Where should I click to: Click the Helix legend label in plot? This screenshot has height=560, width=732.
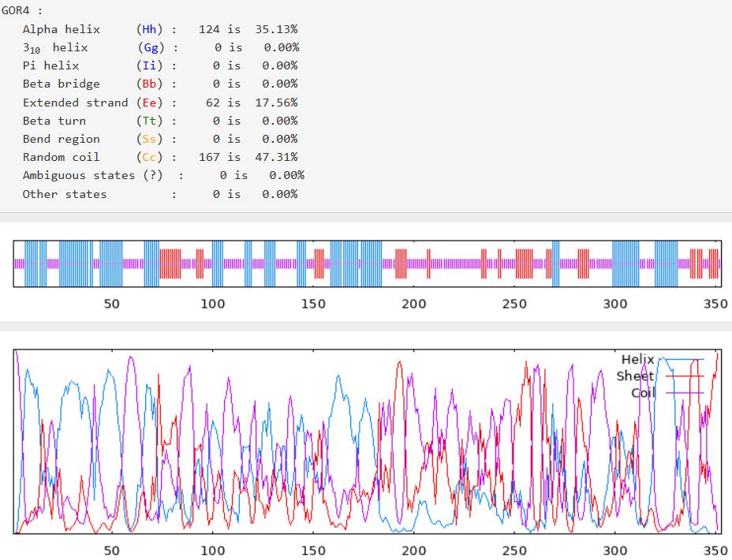click(637, 360)
